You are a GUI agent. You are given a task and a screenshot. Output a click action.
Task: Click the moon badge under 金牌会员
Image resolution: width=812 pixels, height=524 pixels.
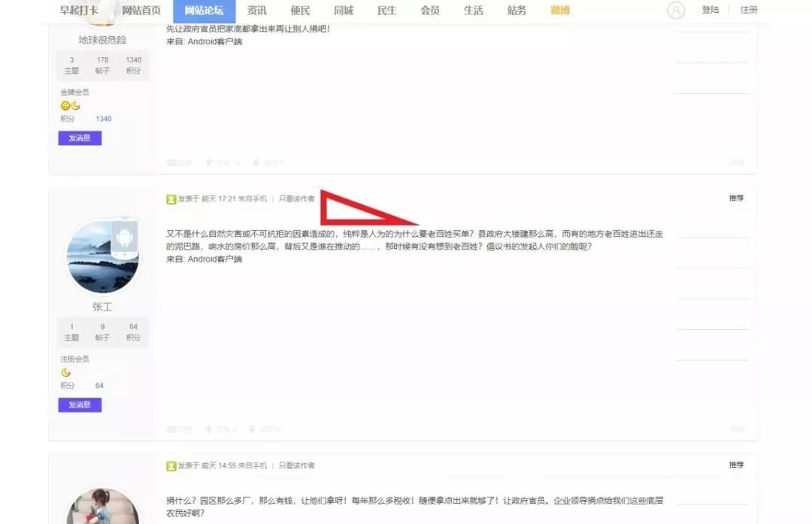point(76,106)
